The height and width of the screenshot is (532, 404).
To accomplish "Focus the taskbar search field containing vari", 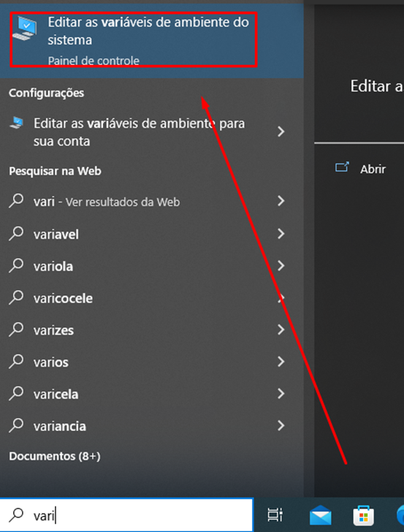I will (x=126, y=515).
